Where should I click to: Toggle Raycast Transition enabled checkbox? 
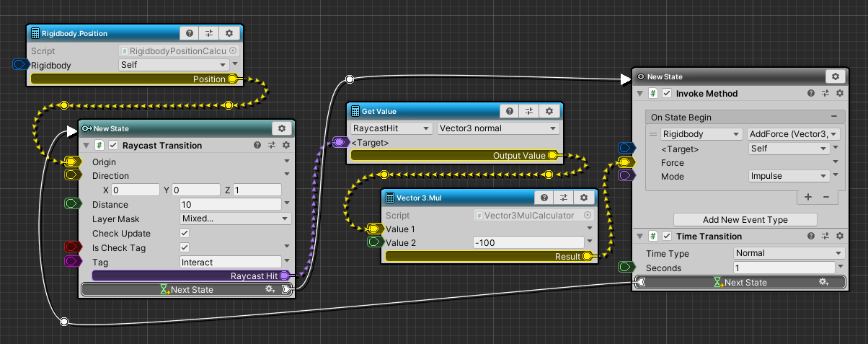click(x=114, y=145)
